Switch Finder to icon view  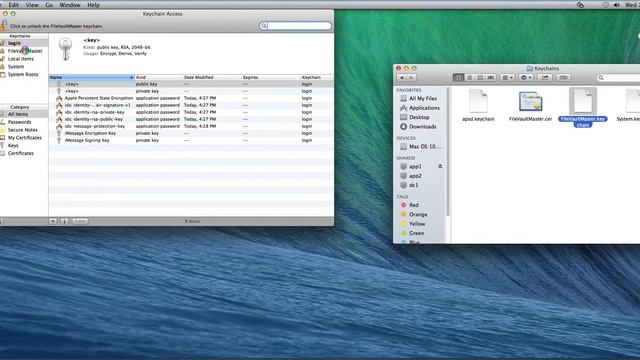[458, 78]
